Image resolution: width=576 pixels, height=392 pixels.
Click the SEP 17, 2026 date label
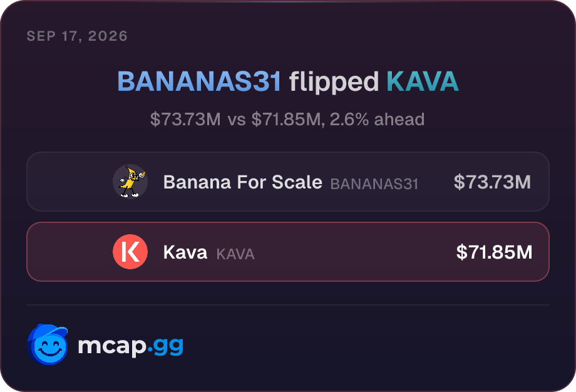click(x=77, y=36)
